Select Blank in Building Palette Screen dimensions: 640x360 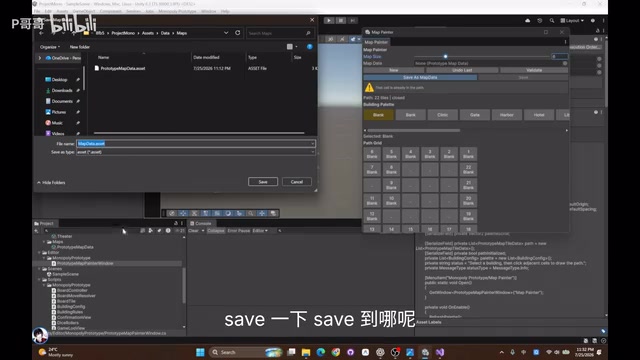point(378,115)
